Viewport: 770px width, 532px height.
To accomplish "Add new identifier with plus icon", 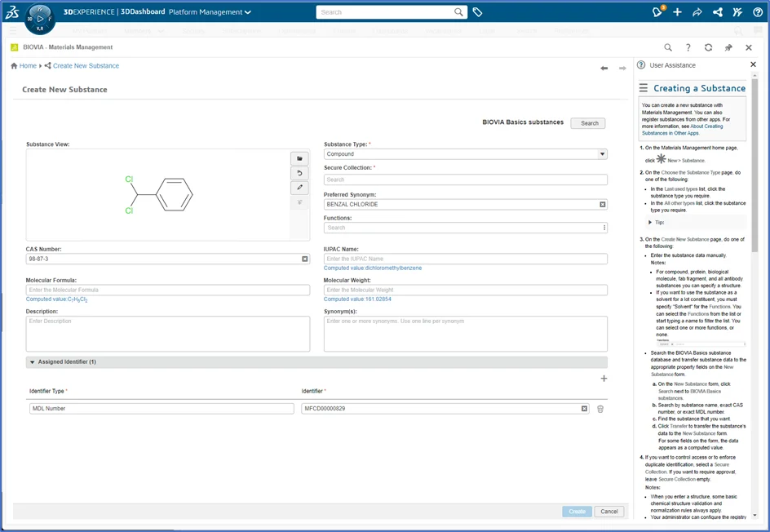I will pos(604,379).
